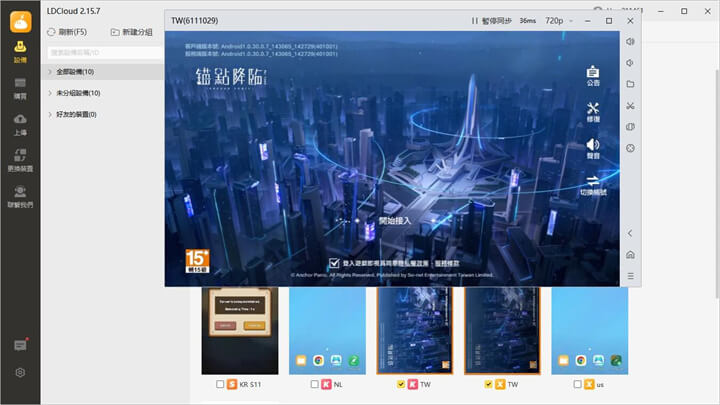
Task: Open the 720p resolution dropdown
Action: tap(559, 21)
